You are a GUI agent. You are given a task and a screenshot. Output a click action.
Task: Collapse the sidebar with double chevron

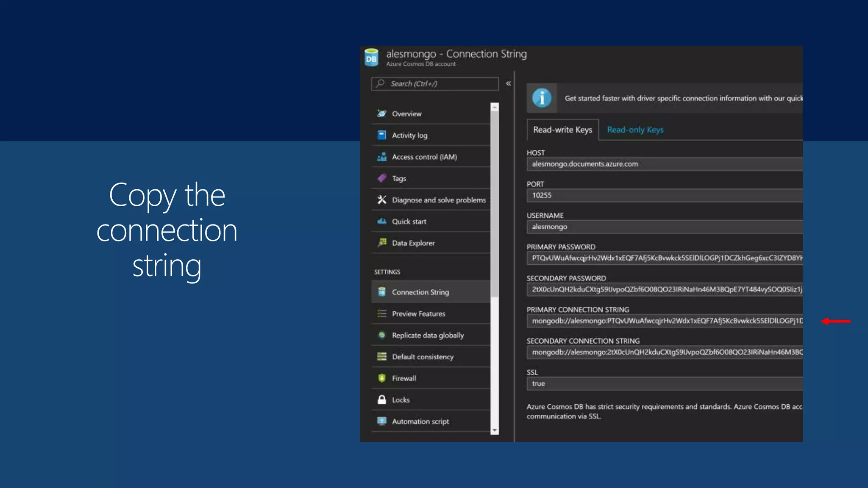tap(508, 83)
